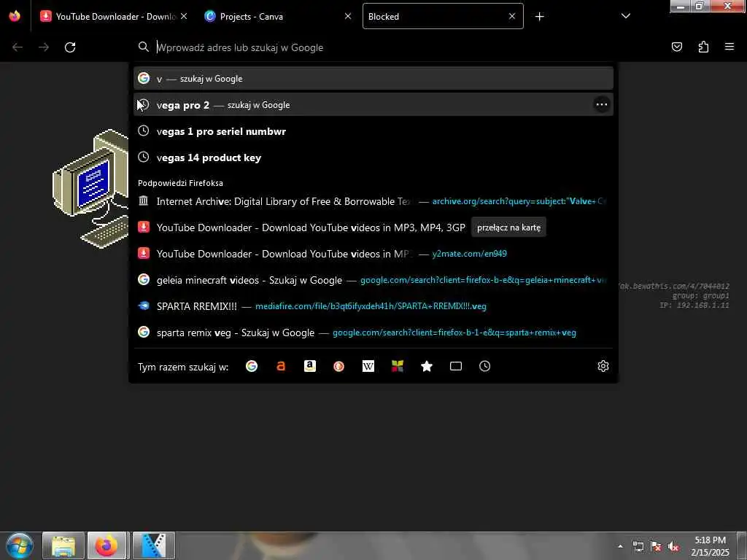Viewport: 747px width, 560px height.
Task: Go forward using the forward arrow
Action: tap(44, 47)
